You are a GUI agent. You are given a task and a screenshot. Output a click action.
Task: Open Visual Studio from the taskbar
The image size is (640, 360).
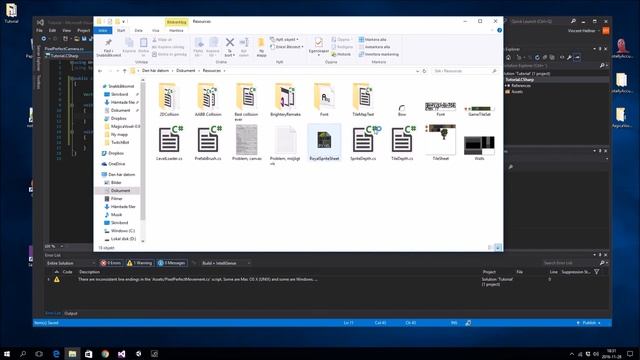122,354
